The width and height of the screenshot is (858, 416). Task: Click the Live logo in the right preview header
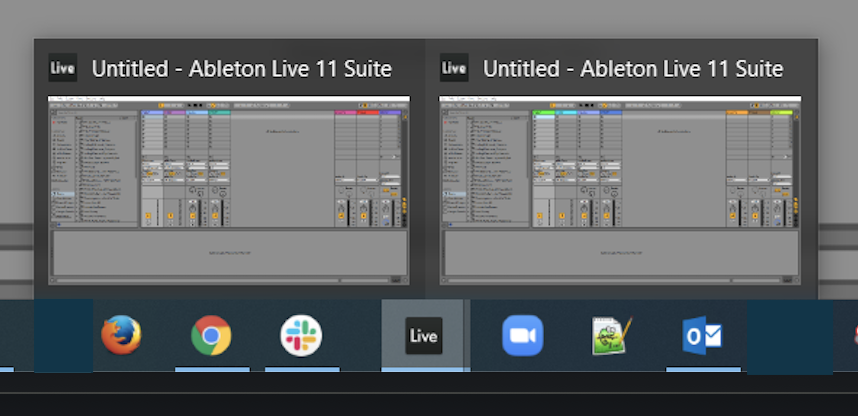pos(454,68)
